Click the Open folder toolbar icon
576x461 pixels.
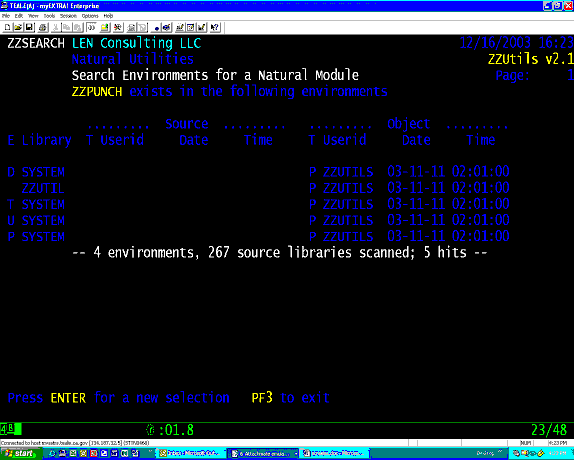click(18, 28)
